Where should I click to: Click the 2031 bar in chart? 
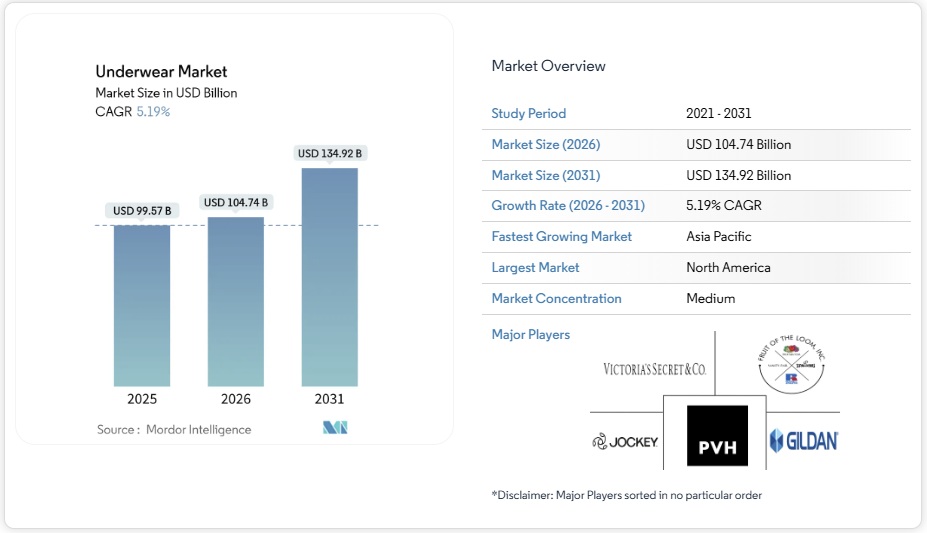[x=330, y=277]
